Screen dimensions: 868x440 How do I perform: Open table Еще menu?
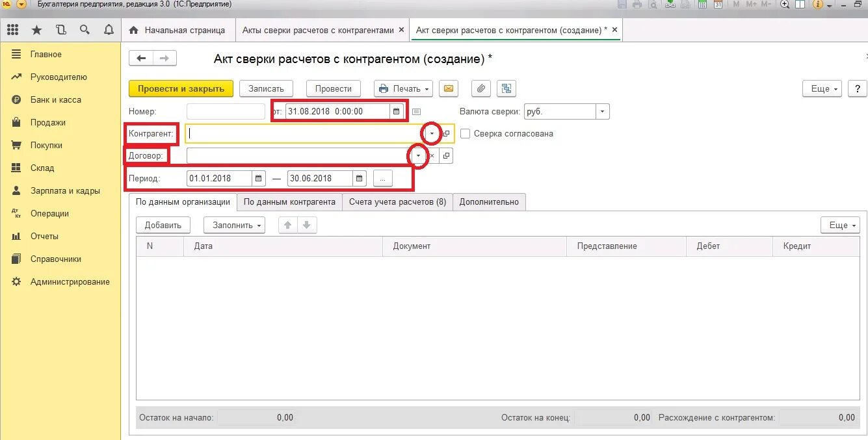click(841, 226)
